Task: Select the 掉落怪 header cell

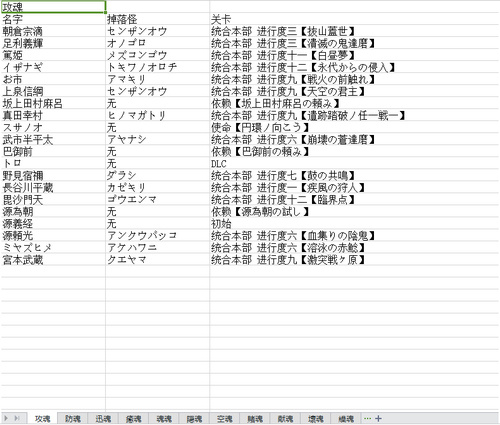Action: [158, 19]
